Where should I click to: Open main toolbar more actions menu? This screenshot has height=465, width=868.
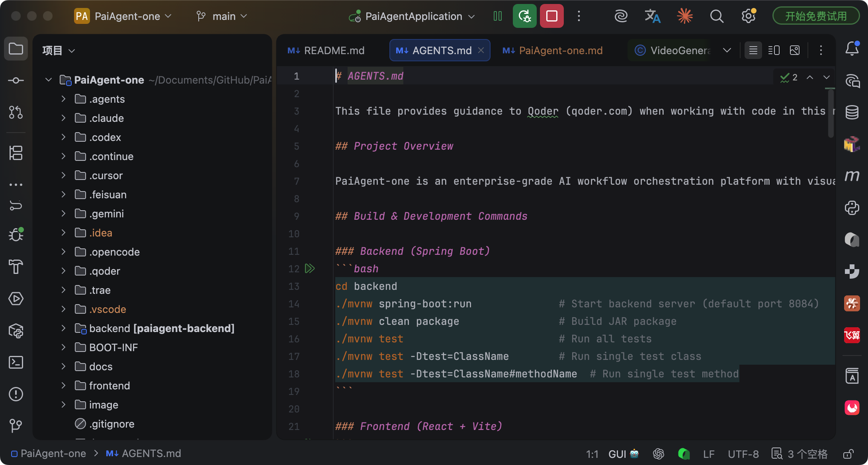[x=579, y=16]
